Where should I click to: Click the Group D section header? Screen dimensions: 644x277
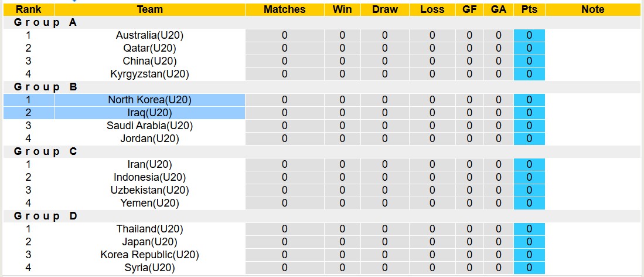46,216
